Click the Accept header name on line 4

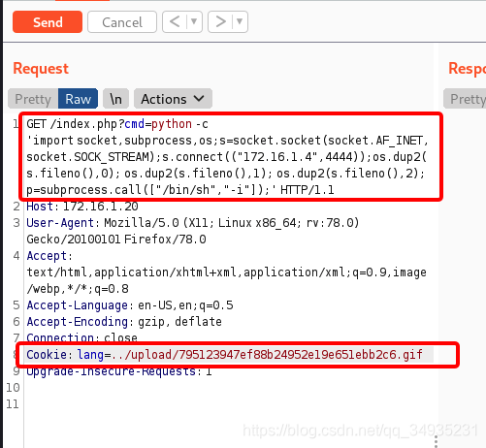(x=47, y=256)
